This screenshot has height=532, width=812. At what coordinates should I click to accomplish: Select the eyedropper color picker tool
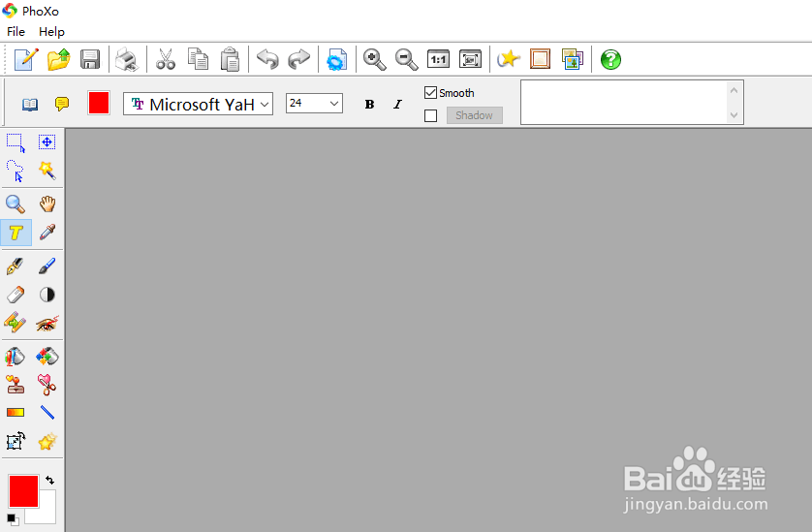(x=47, y=232)
